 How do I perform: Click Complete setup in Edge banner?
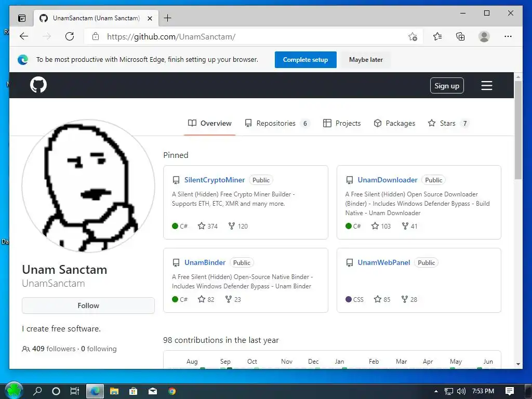(x=305, y=60)
